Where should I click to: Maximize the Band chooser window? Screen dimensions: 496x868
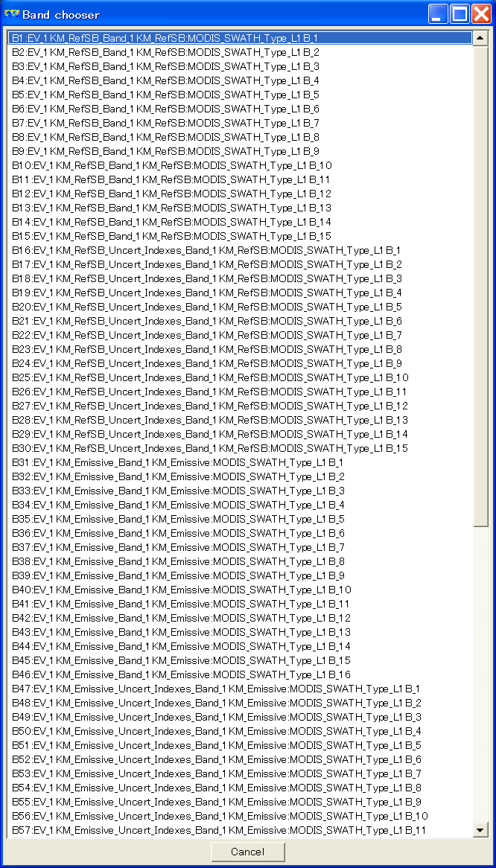(460, 14)
